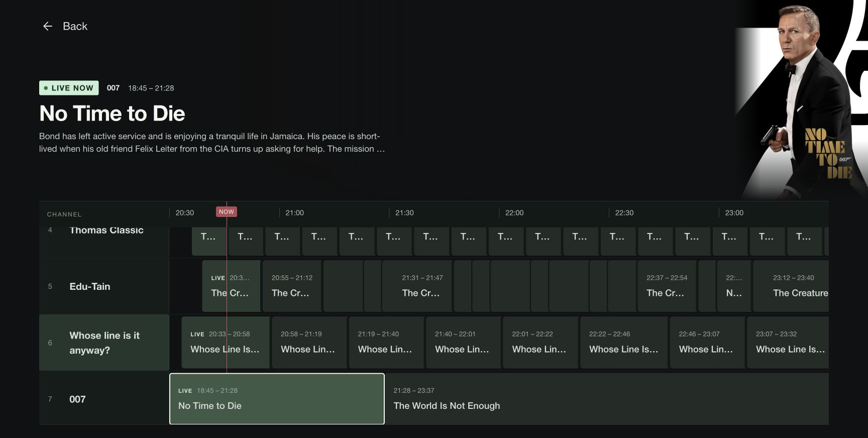The image size is (868, 438).
Task: Open Edu-Tain program at 20:55 – 21:12
Action: [x=292, y=286]
